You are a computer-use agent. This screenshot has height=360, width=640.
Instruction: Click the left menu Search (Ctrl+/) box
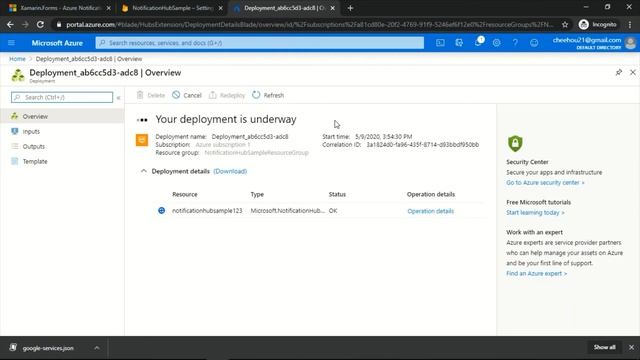(62, 97)
